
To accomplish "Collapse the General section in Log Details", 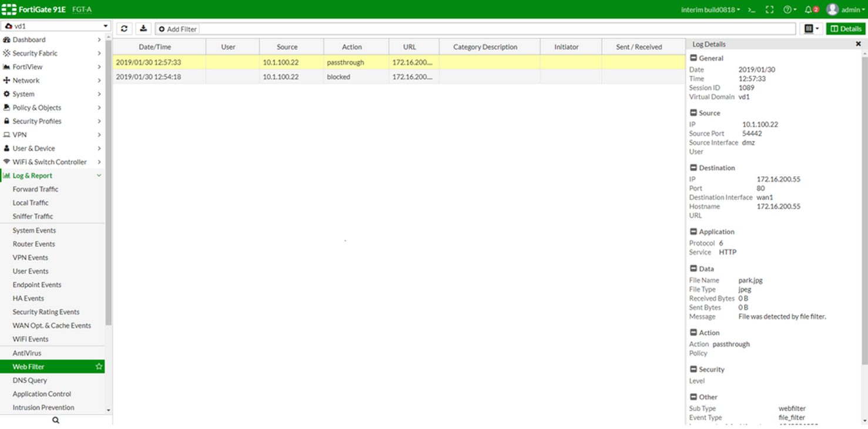I will 693,58.
